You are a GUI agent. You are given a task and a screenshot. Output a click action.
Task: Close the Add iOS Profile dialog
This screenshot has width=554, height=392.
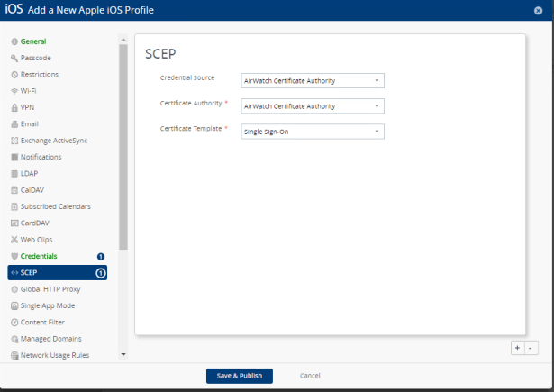pyautogui.click(x=538, y=10)
